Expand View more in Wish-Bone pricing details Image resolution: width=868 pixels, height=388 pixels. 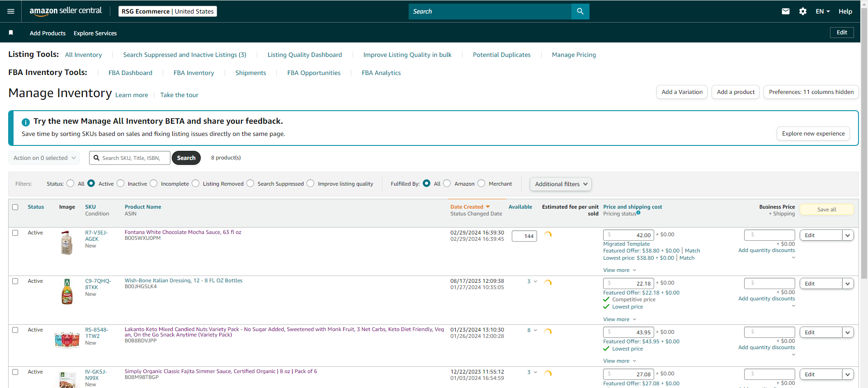pos(620,319)
